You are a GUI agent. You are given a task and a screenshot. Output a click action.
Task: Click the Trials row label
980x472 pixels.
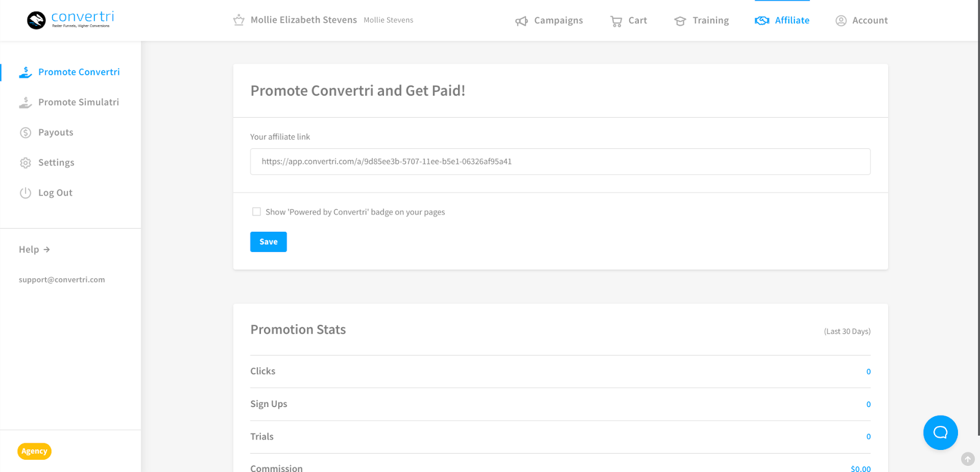262,436
